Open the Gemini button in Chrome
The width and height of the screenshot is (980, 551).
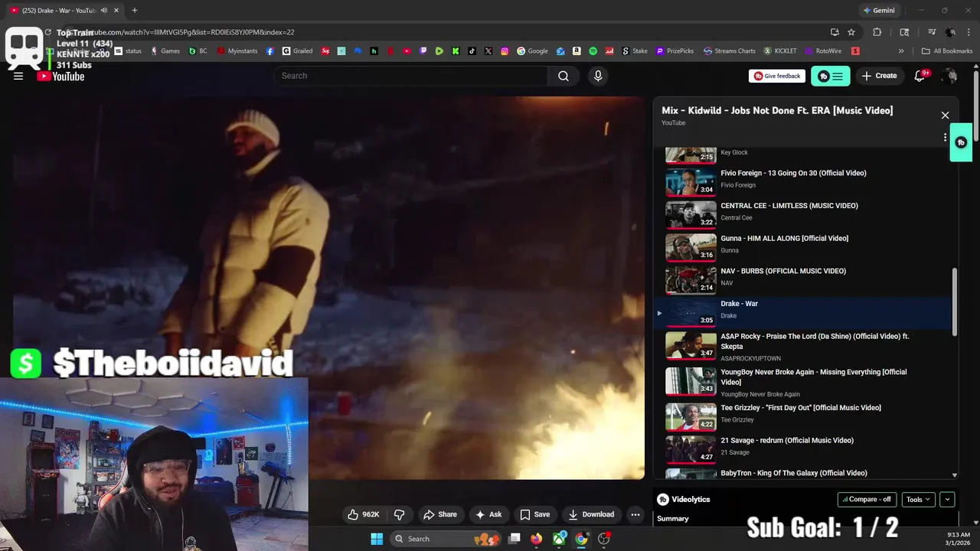[x=879, y=10]
